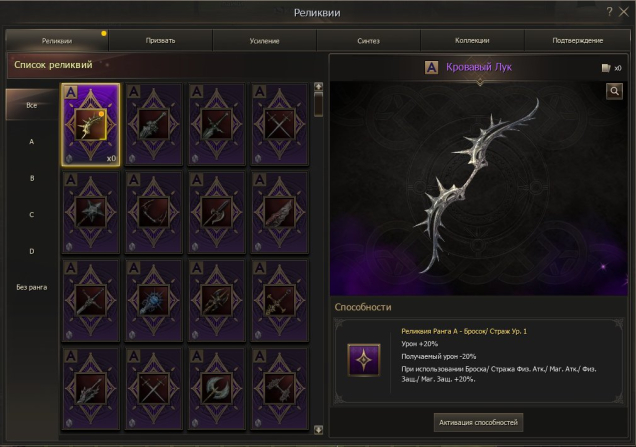Viewport: 636px width, 447px height.
Task: Switch to the Призвать tab
Action: point(161,41)
